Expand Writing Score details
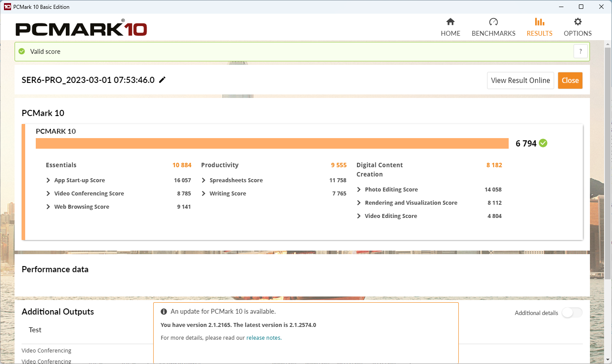Viewport: 612px width, 364px height. click(x=204, y=193)
